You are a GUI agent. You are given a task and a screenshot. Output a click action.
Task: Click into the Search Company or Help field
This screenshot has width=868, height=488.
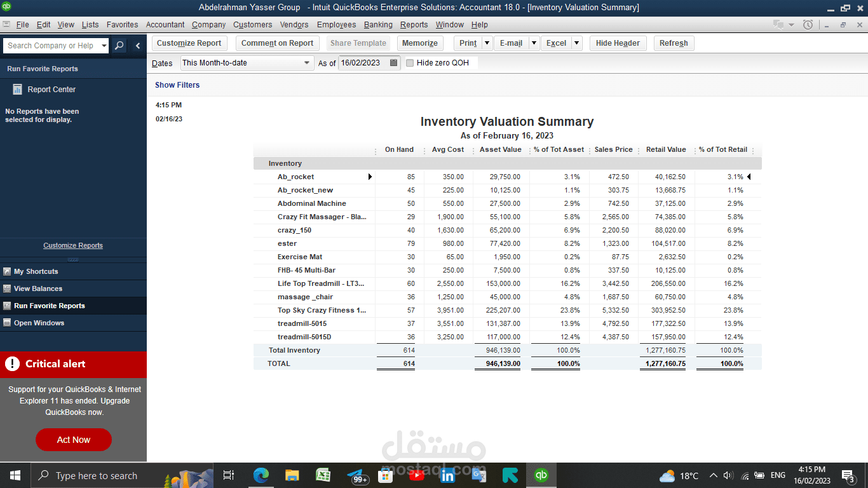click(51, 46)
